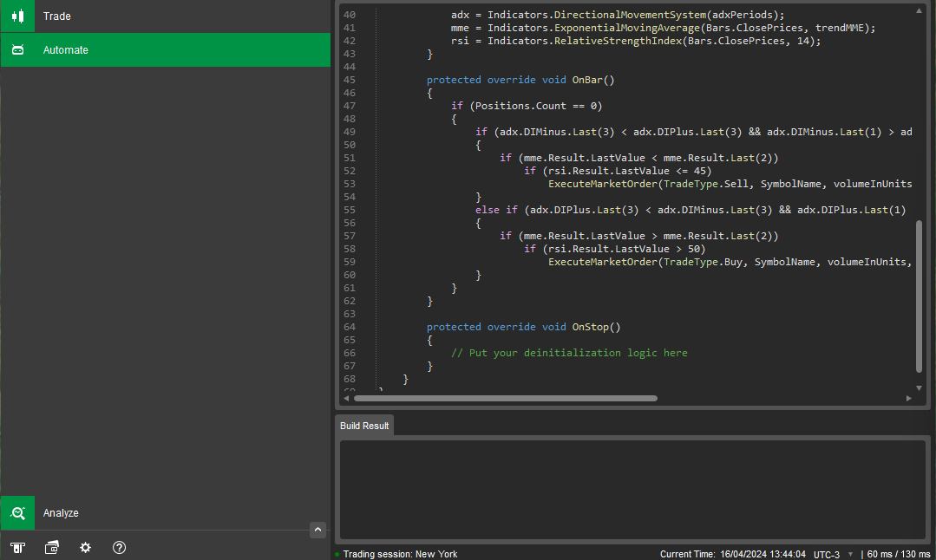Click the TradeType.Buy order line

pyautogui.click(x=730, y=262)
